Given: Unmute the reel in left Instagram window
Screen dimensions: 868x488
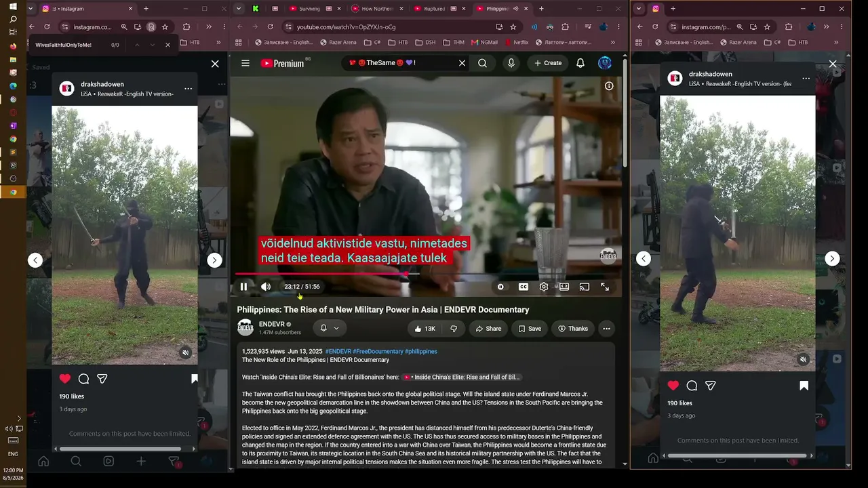Looking at the screenshot, I should coord(185,352).
